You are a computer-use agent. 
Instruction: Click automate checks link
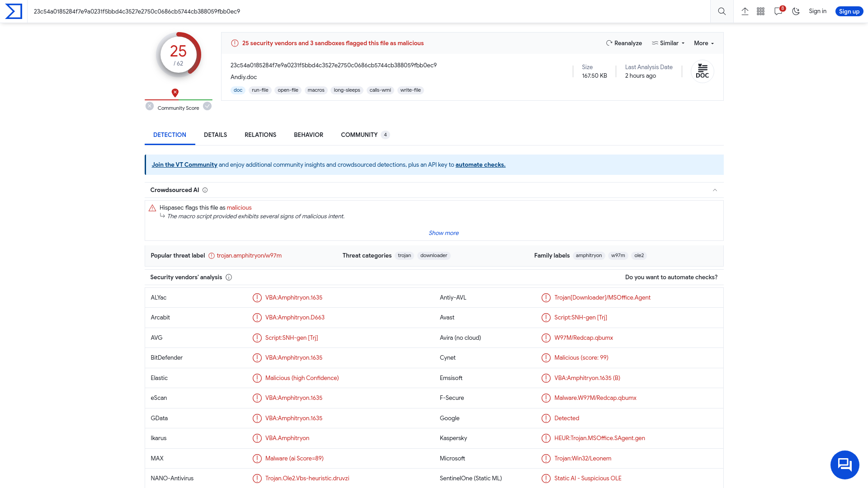click(480, 165)
